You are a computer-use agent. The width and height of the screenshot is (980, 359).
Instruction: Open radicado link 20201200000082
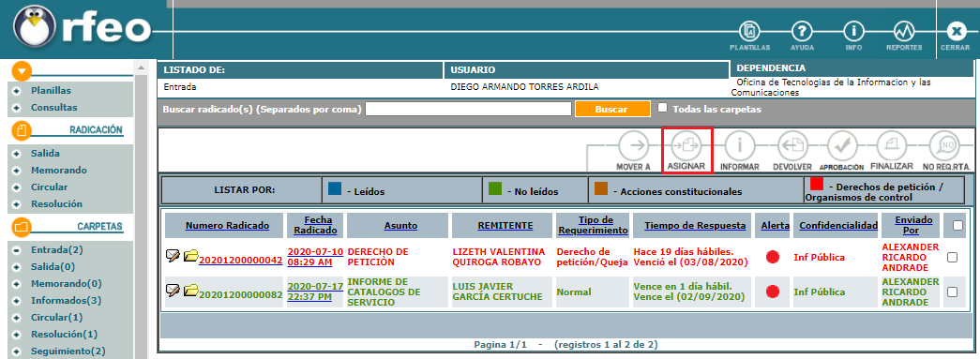click(x=241, y=294)
